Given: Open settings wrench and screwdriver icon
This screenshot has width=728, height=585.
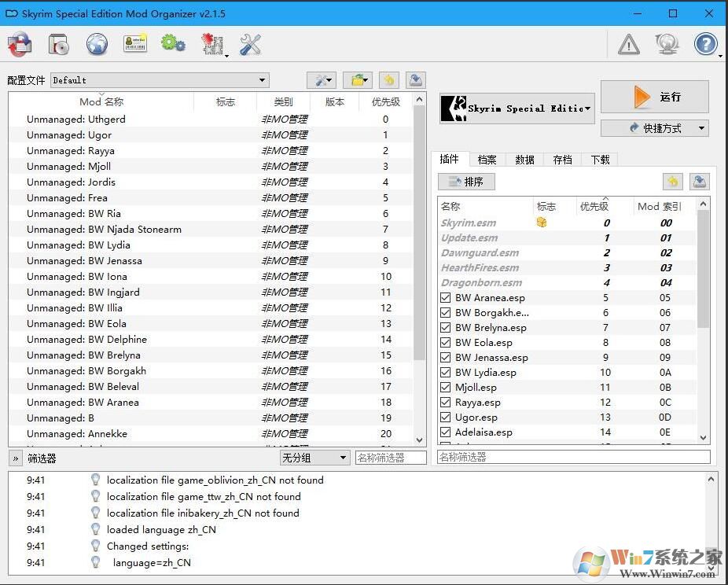Looking at the screenshot, I should pyautogui.click(x=250, y=44).
